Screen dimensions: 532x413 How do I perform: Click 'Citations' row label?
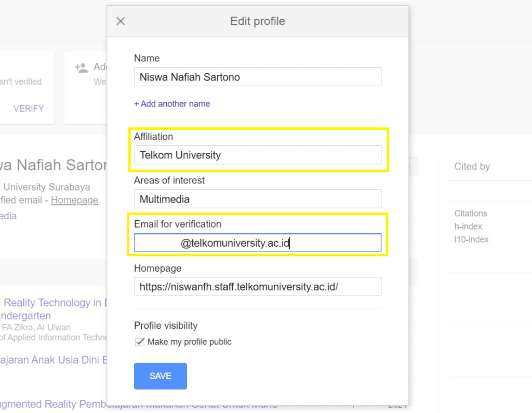pyautogui.click(x=471, y=214)
